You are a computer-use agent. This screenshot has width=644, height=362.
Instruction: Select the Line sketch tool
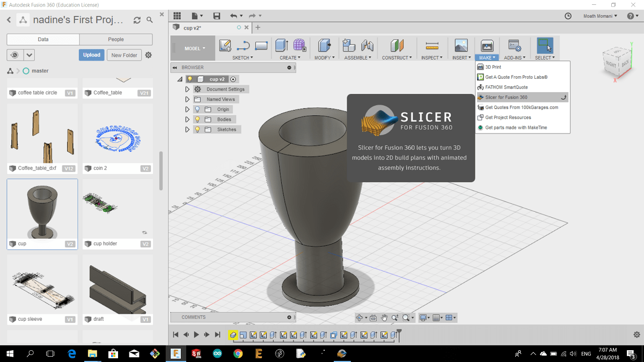click(x=243, y=46)
